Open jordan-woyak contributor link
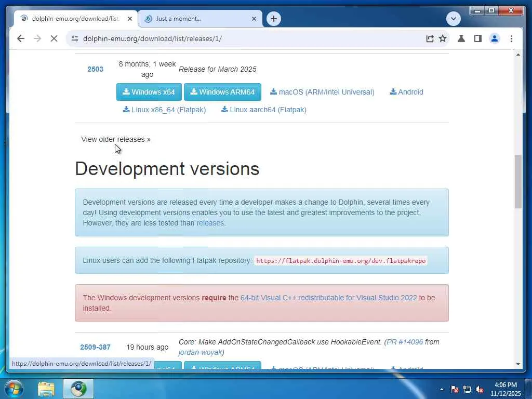532x399 pixels. tap(200, 353)
